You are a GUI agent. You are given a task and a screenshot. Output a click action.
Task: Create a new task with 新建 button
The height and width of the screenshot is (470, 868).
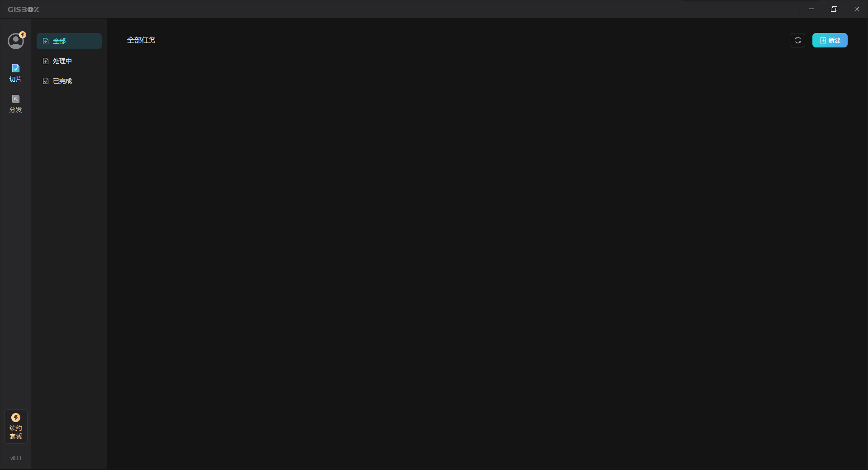click(830, 40)
